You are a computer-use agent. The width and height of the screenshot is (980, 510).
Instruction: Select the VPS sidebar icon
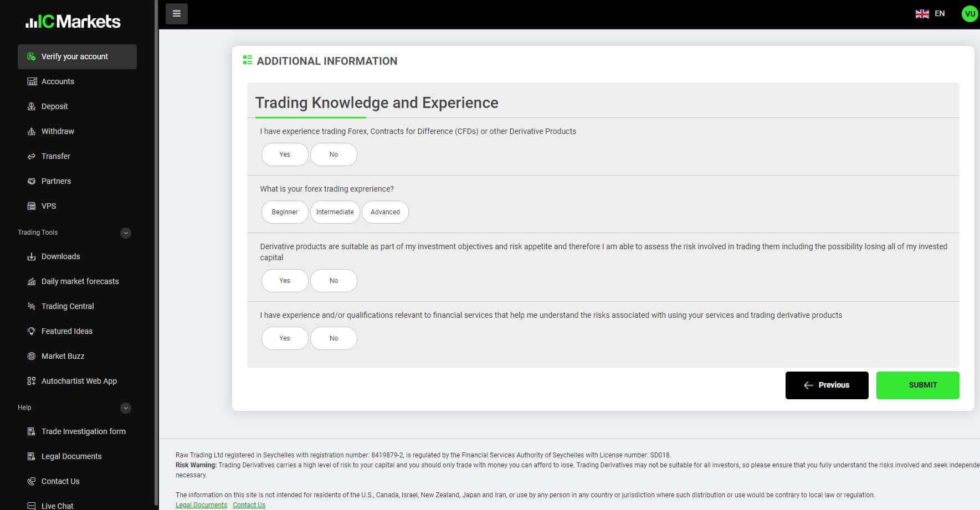[x=32, y=206]
